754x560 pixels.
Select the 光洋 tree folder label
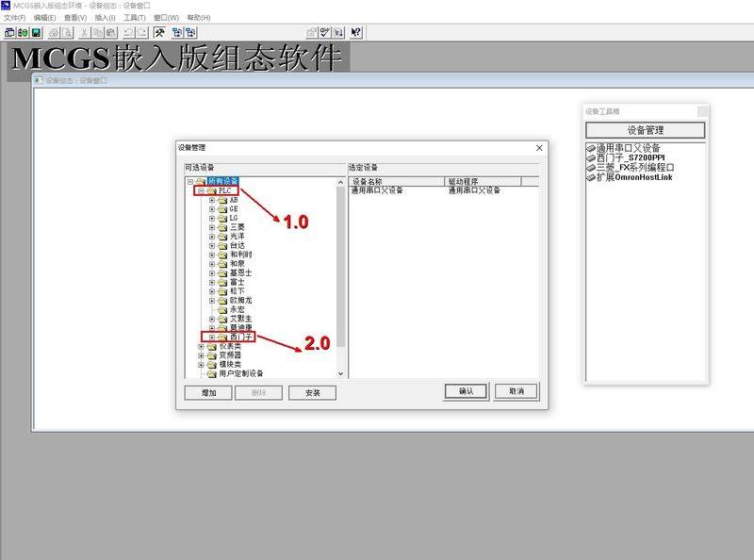pyautogui.click(x=238, y=237)
